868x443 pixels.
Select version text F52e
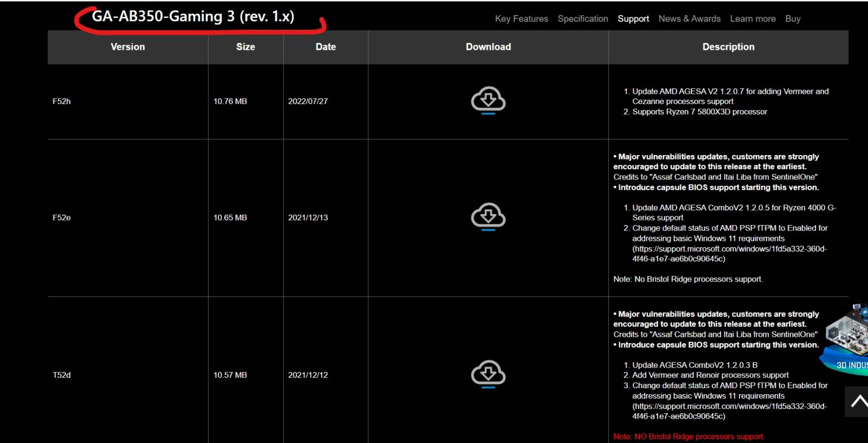61,217
